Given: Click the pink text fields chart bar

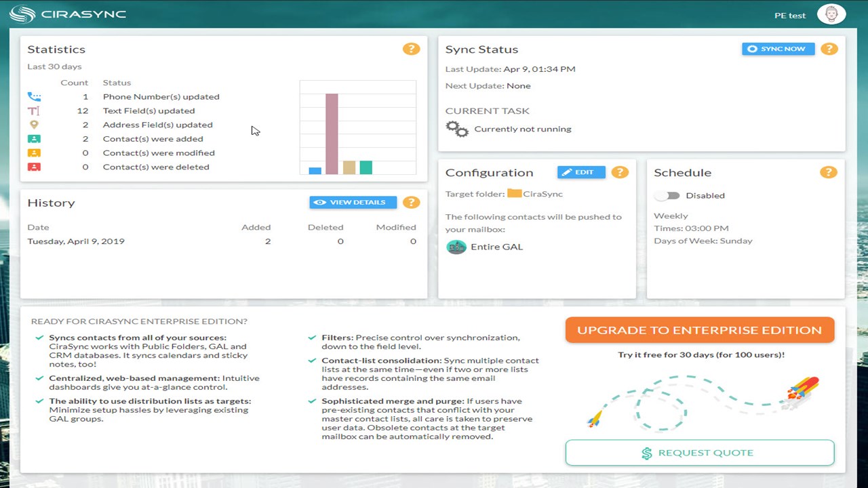Looking at the screenshot, I should pyautogui.click(x=332, y=134).
